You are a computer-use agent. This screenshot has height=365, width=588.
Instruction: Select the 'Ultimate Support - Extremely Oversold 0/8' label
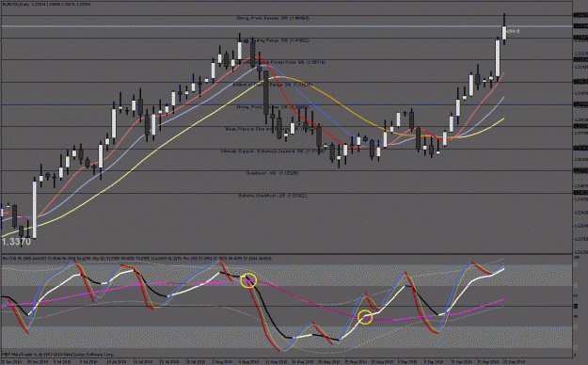pos(273,151)
